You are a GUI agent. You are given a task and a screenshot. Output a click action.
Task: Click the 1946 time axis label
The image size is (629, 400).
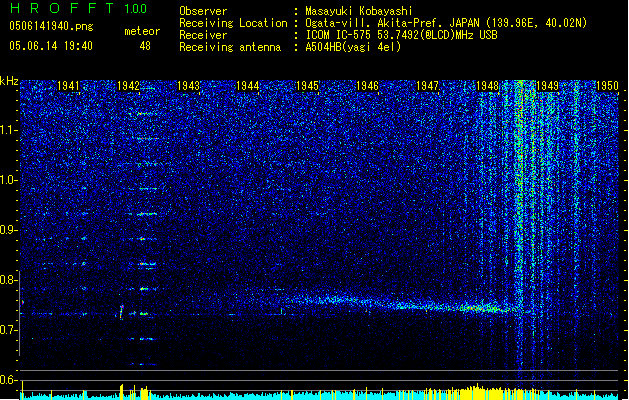tap(367, 85)
